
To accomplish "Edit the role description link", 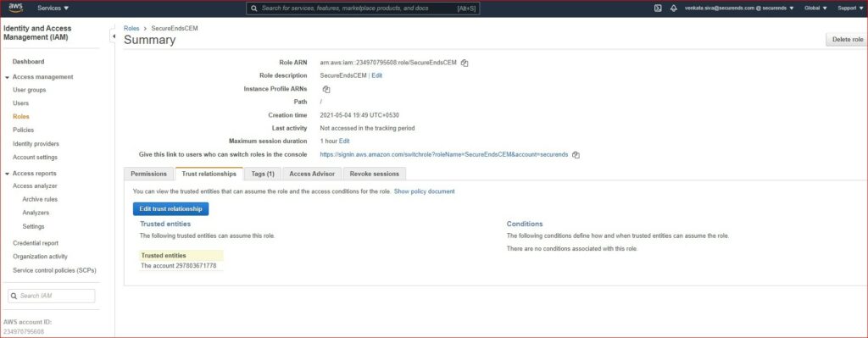I will (376, 75).
